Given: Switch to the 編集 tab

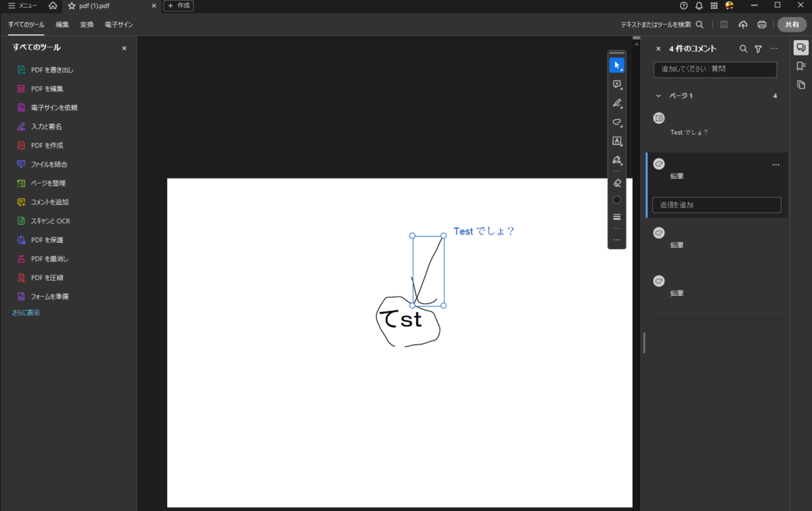Looking at the screenshot, I should tap(62, 24).
